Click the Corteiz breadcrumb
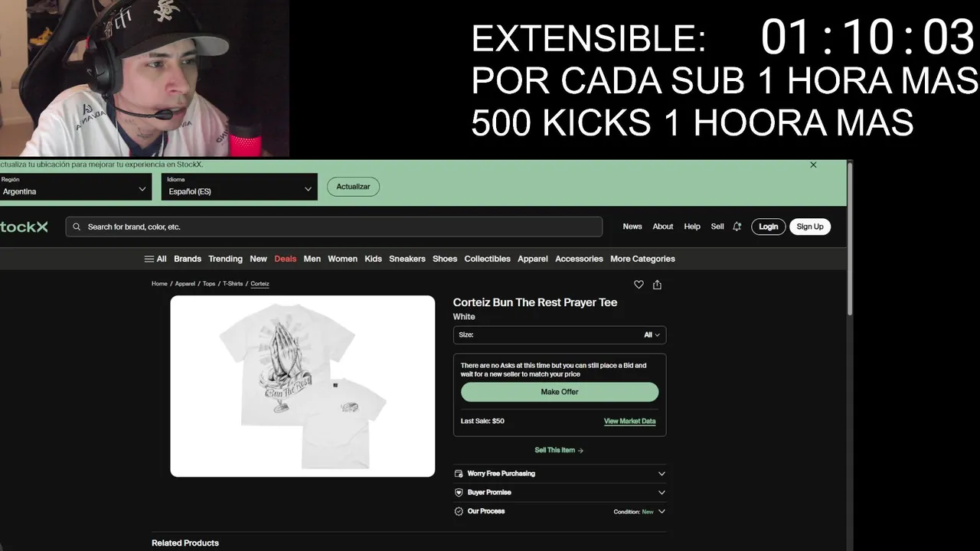This screenshot has width=980, height=551. point(260,284)
